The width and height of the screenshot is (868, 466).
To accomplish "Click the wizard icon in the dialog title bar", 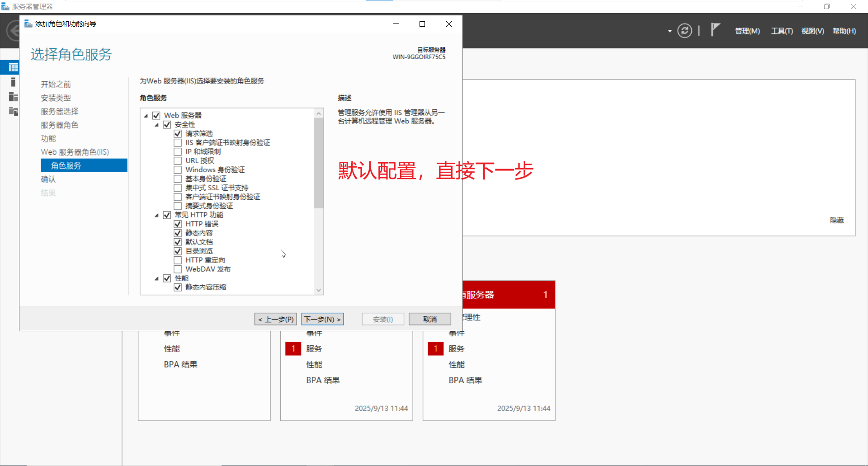I will [x=28, y=24].
